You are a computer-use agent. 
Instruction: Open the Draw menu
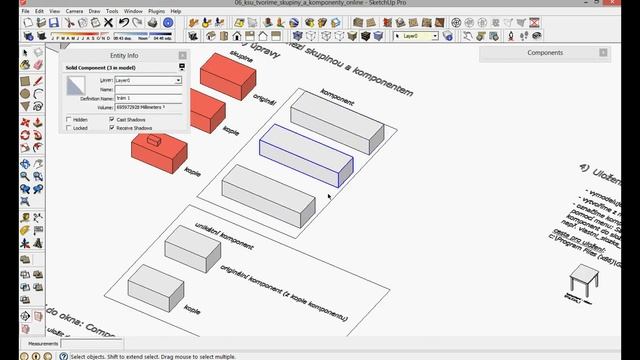click(94, 11)
